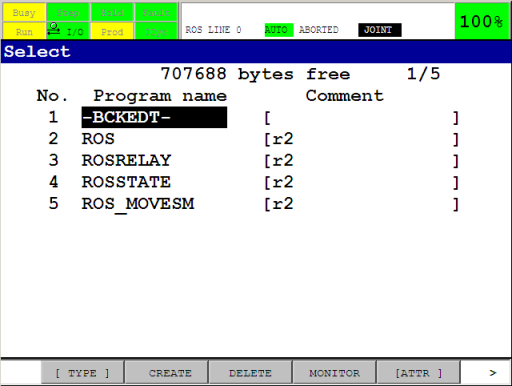Open the [ TYPE ] softkey menu
Screen dimensions: 512x386
point(82,373)
